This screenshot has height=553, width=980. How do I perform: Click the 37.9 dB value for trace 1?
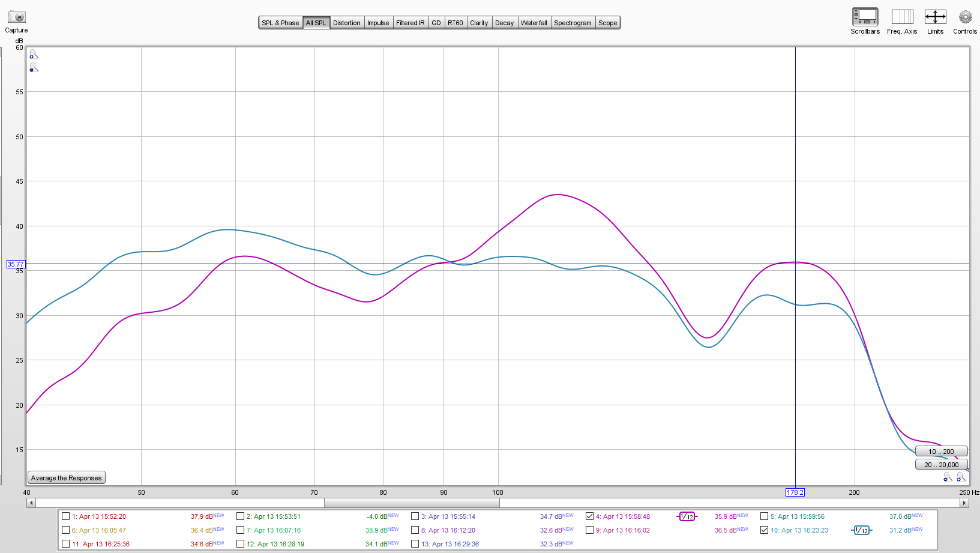pyautogui.click(x=202, y=516)
